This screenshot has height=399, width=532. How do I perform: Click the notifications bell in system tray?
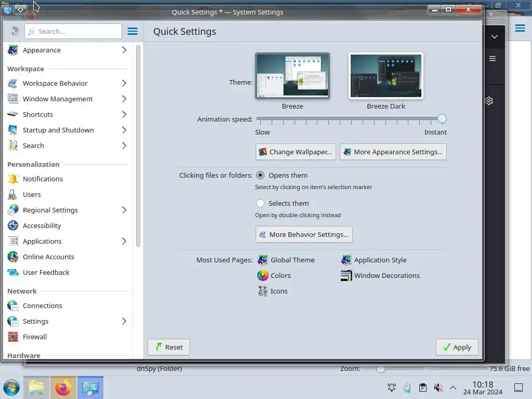(x=392, y=388)
